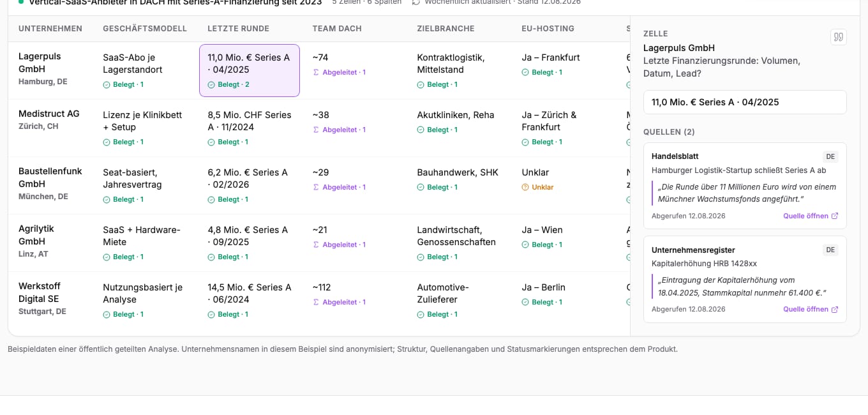Viewport: 868px width, 415px height.
Task: Click the Abgeleitet badge under ~38
Action: [x=339, y=130]
